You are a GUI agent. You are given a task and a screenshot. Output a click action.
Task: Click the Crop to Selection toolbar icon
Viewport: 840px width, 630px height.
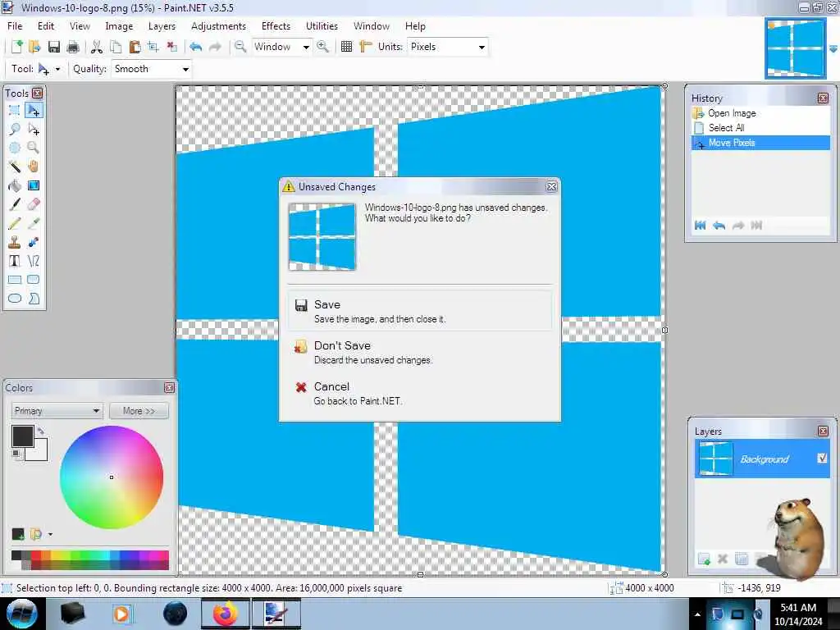click(x=153, y=47)
